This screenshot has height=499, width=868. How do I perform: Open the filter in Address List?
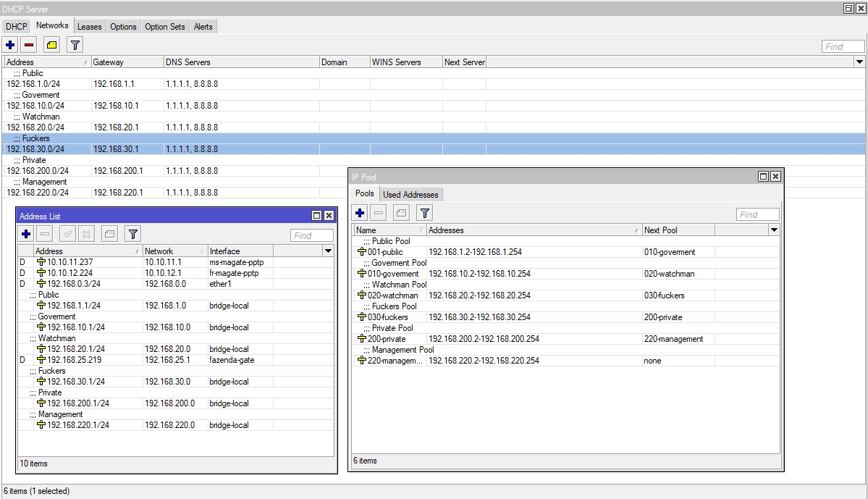click(133, 234)
